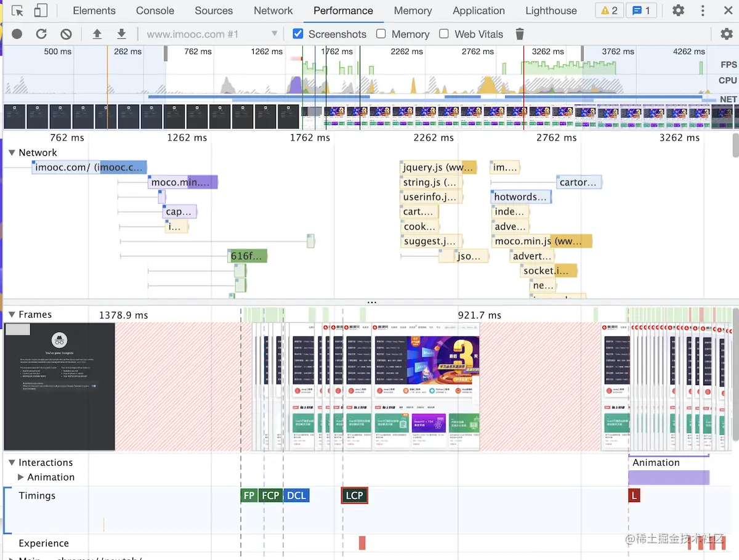Click the three-dot resize handle above Frames
The image size is (739, 560).
(371, 302)
